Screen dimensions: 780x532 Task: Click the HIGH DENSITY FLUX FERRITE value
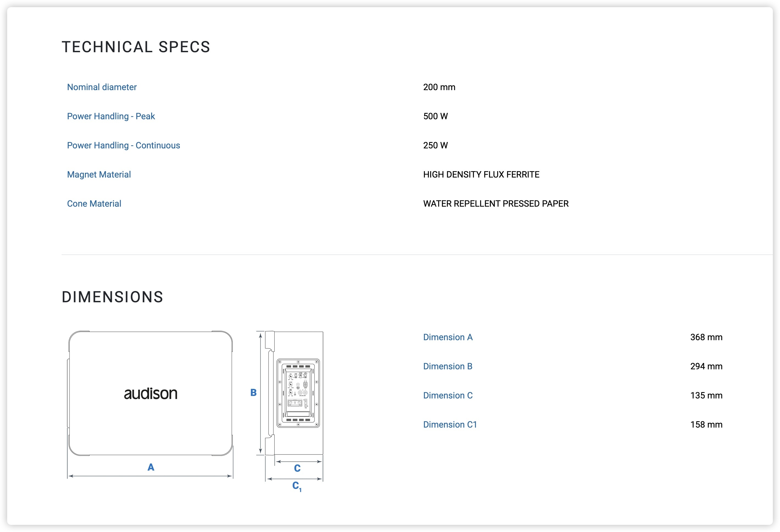(x=481, y=174)
